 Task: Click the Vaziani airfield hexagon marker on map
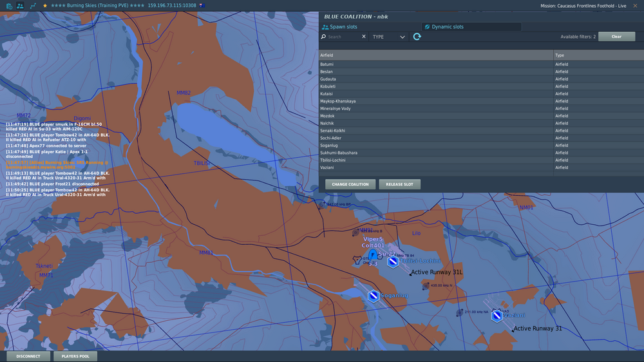(497, 316)
